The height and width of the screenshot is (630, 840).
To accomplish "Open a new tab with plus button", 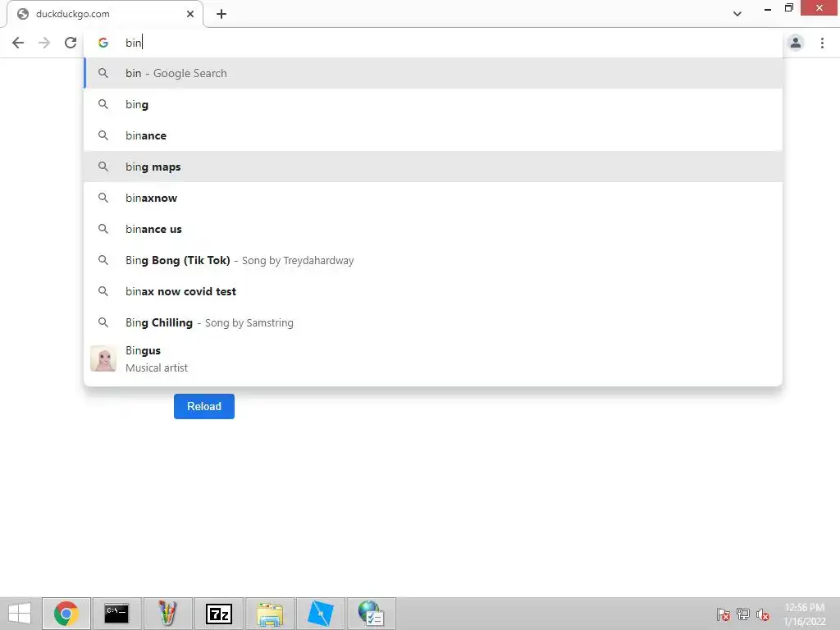I will click(221, 14).
